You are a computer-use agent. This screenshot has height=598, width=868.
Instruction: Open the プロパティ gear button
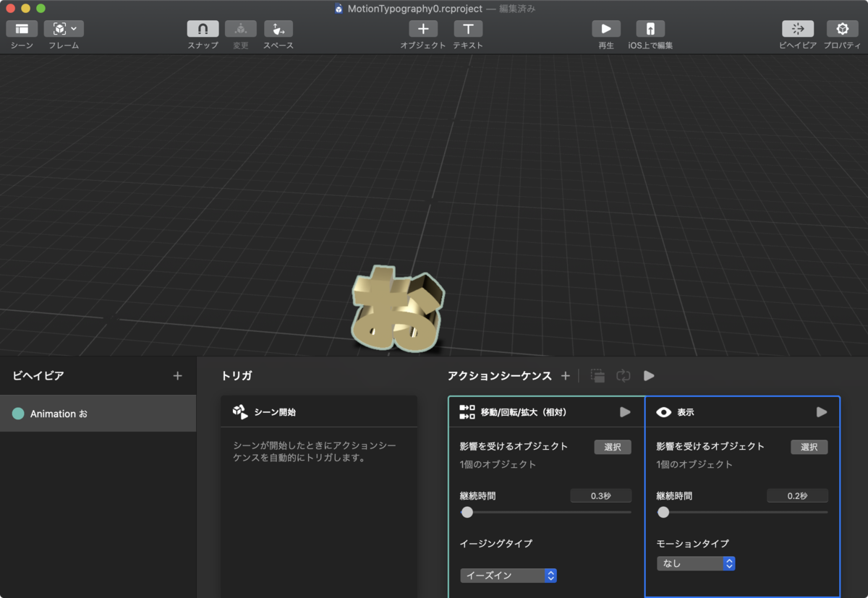[842, 29]
